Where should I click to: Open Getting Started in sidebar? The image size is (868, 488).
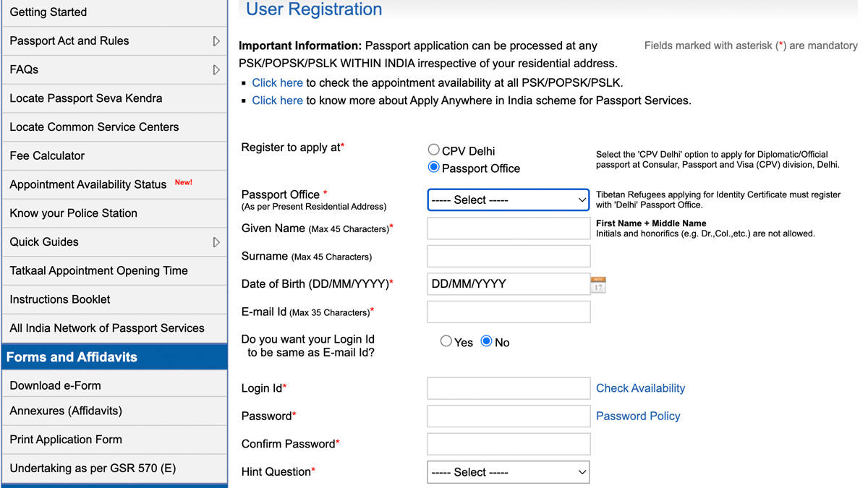click(x=114, y=12)
